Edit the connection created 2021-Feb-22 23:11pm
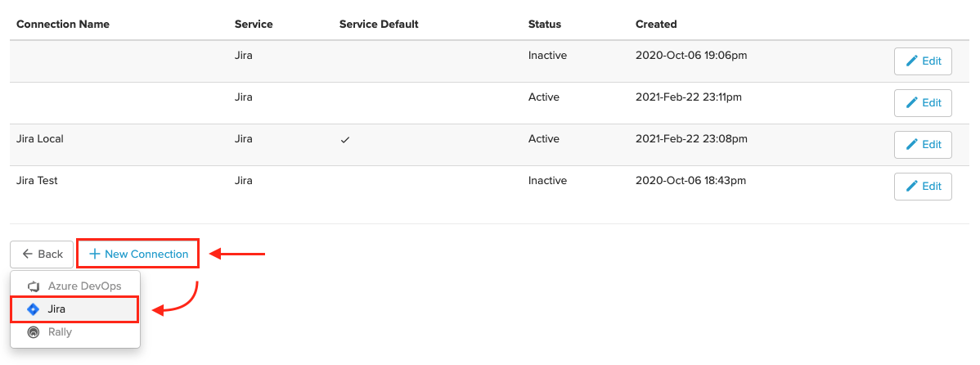Viewport: 980px width, 365px height. pyautogui.click(x=923, y=102)
